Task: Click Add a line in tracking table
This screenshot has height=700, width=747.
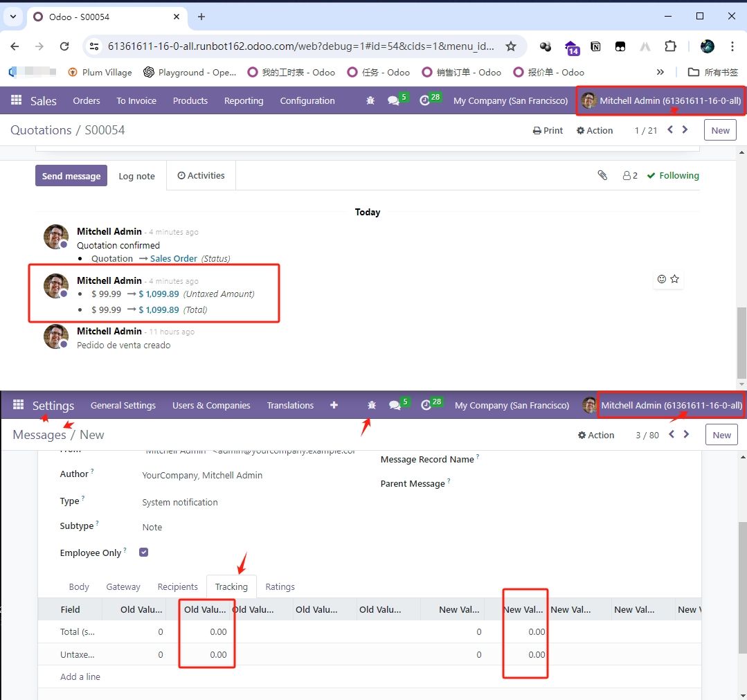Action: click(80, 676)
